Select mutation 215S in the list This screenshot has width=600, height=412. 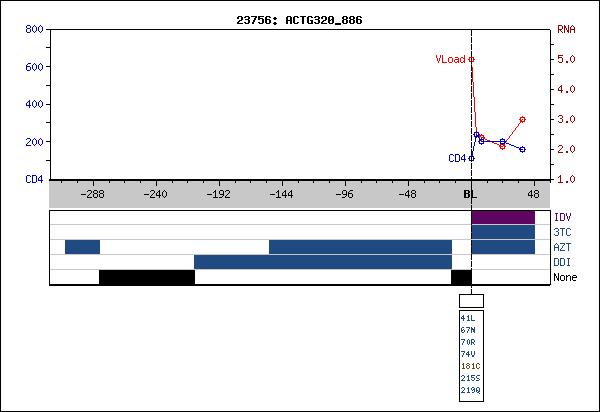469,378
